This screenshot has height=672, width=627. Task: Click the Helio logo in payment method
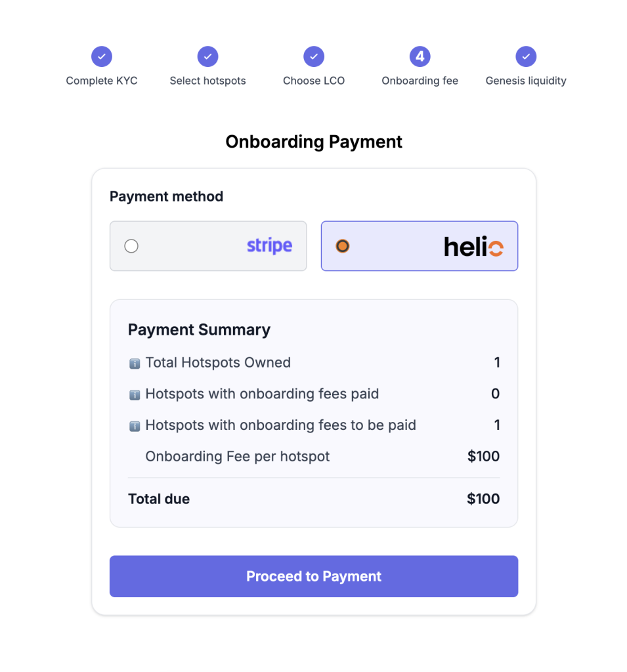coord(473,247)
